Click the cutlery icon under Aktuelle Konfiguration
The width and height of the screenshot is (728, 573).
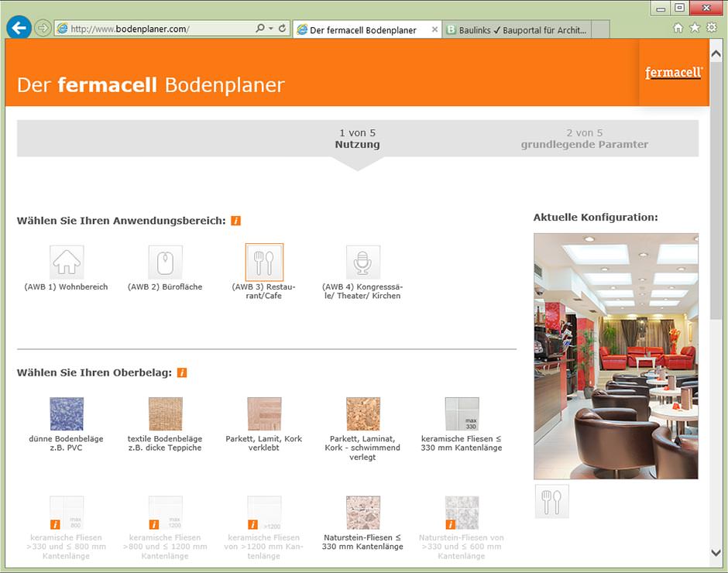click(x=551, y=502)
